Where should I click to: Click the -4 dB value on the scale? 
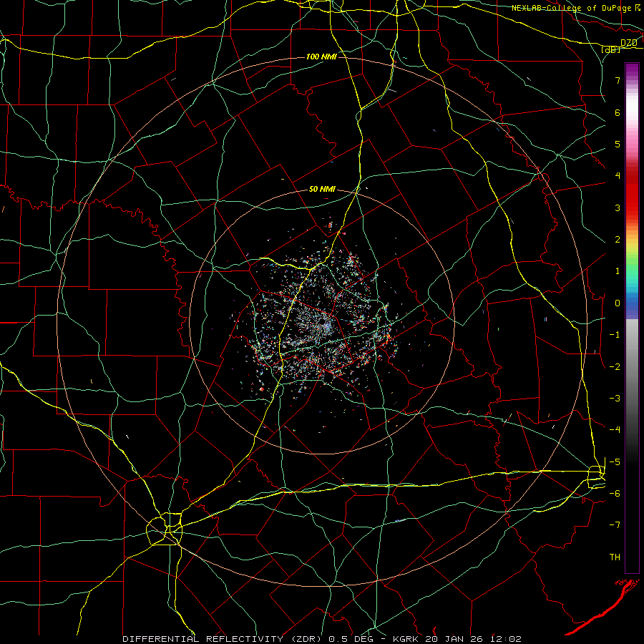pos(615,429)
